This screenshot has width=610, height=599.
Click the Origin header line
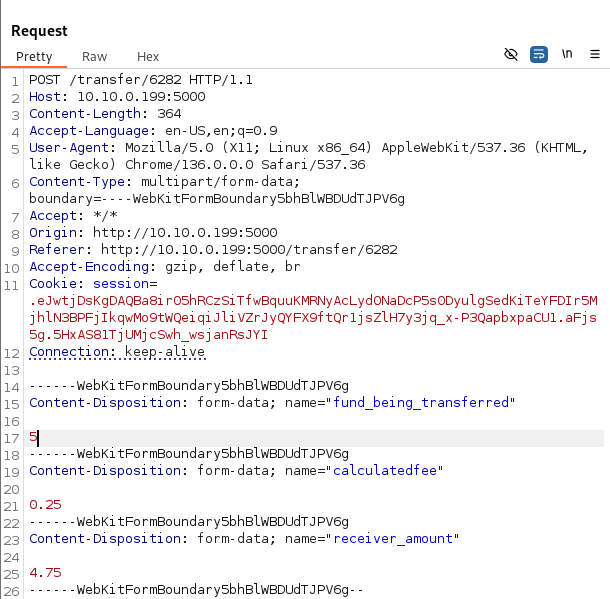coord(153,233)
